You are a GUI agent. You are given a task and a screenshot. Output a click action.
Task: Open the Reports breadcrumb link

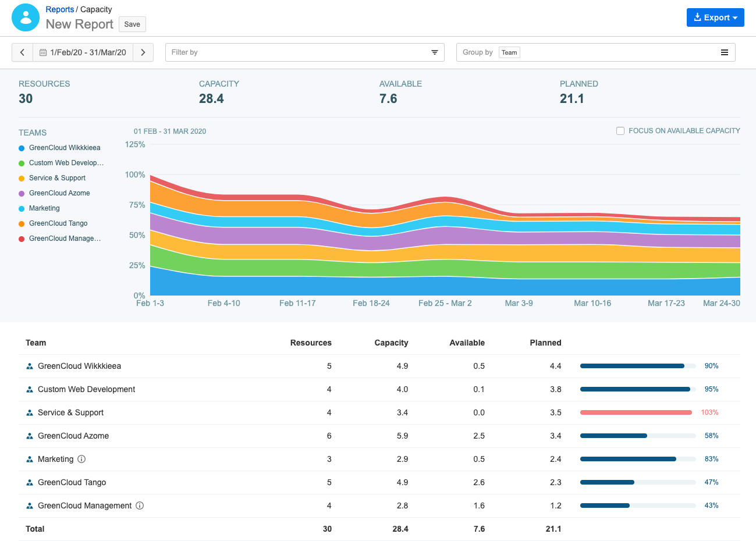click(x=60, y=9)
